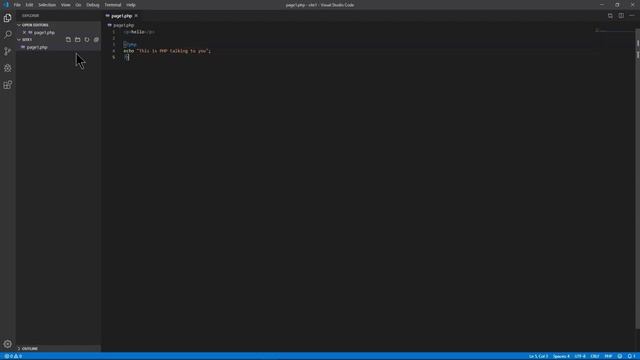Viewport: 640px width, 360px height.
Task: Expand the Outline section
Action: click(x=58, y=349)
